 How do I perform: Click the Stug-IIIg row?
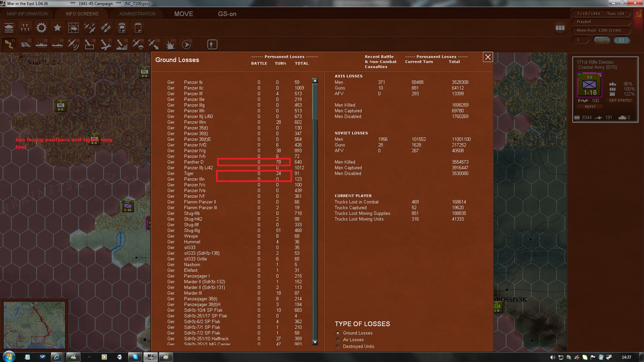pyautogui.click(x=235, y=231)
